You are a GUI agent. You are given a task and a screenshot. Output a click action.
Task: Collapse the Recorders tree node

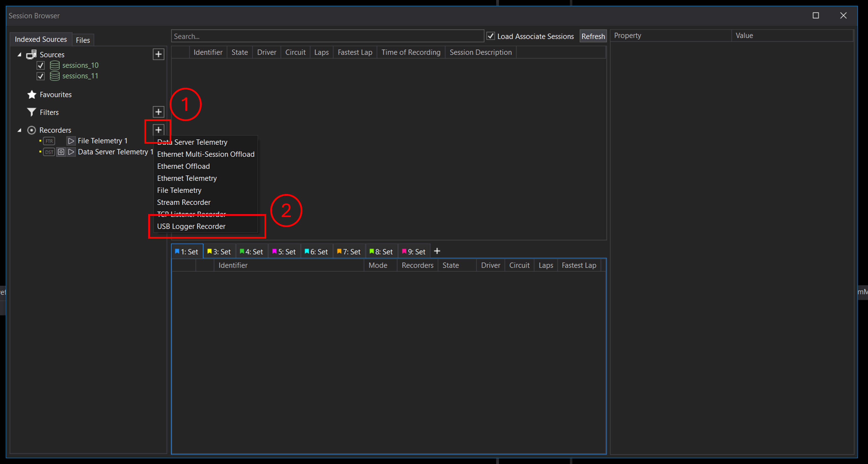click(x=20, y=130)
